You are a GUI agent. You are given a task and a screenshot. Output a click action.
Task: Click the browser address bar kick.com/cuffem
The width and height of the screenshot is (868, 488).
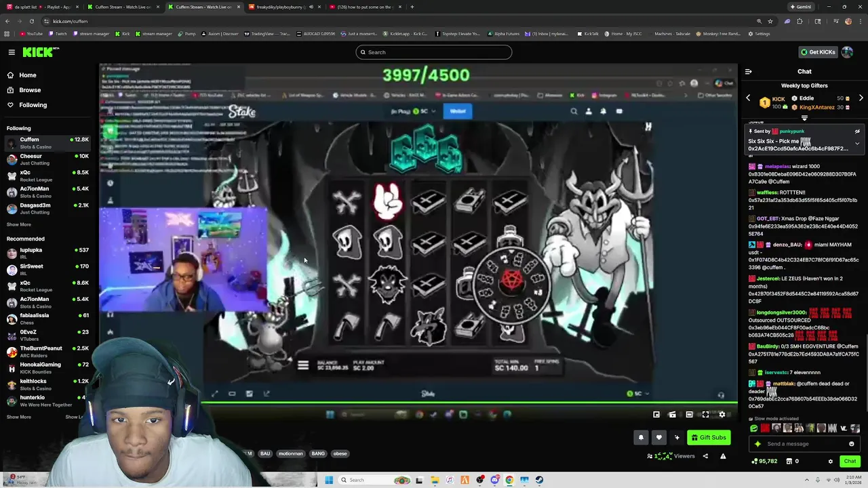(400, 21)
